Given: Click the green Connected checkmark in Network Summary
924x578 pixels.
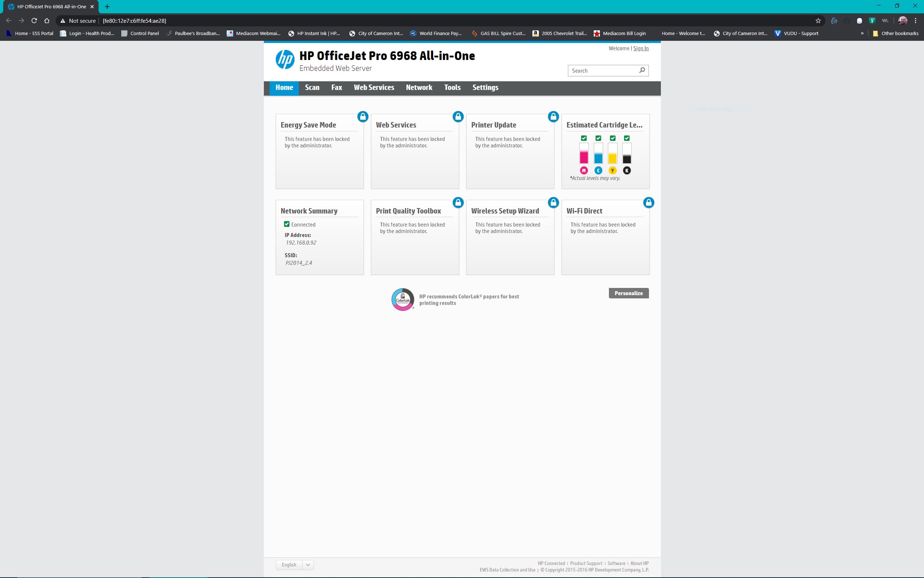Looking at the screenshot, I should (x=287, y=224).
